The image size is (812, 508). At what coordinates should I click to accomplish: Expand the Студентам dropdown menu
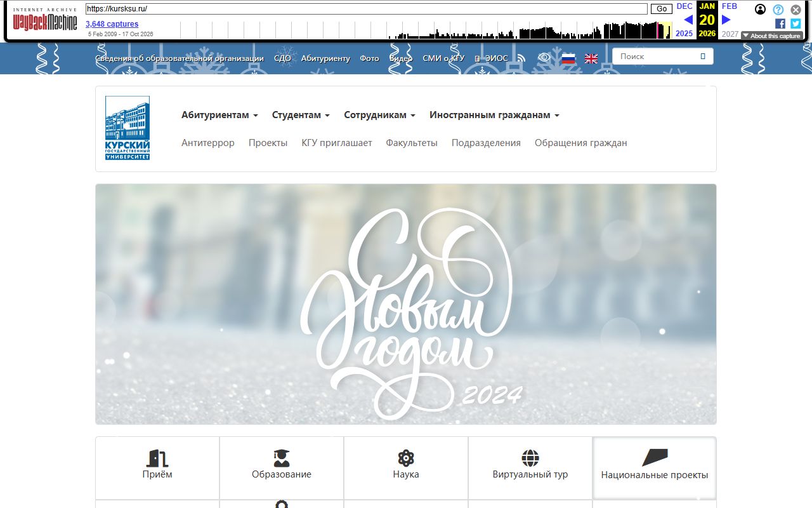[x=301, y=115]
